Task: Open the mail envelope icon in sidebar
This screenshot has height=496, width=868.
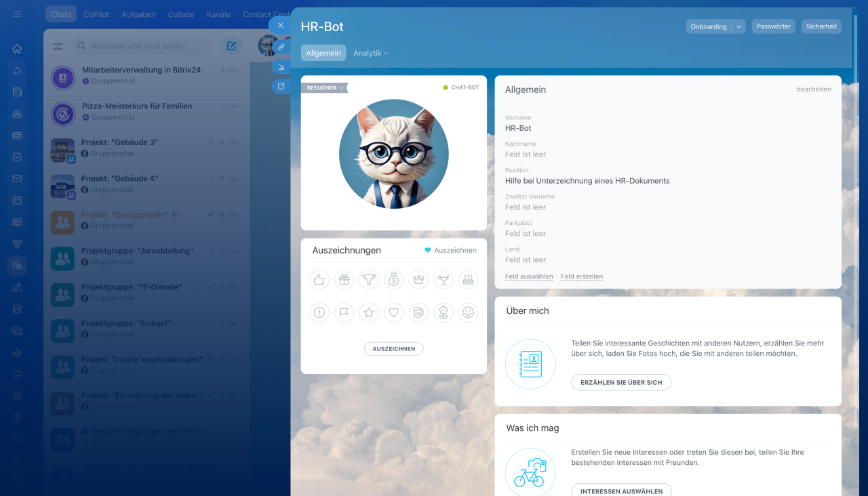Action: (17, 179)
